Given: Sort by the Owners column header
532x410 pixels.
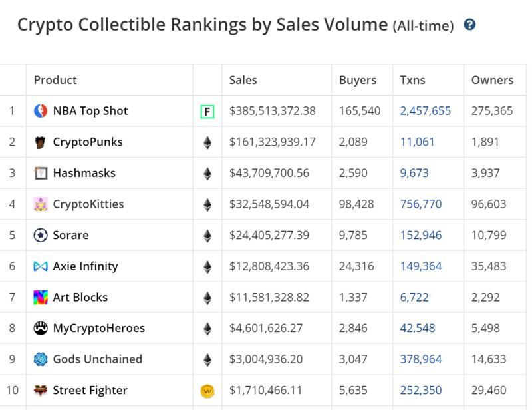Looking at the screenshot, I should (x=492, y=80).
